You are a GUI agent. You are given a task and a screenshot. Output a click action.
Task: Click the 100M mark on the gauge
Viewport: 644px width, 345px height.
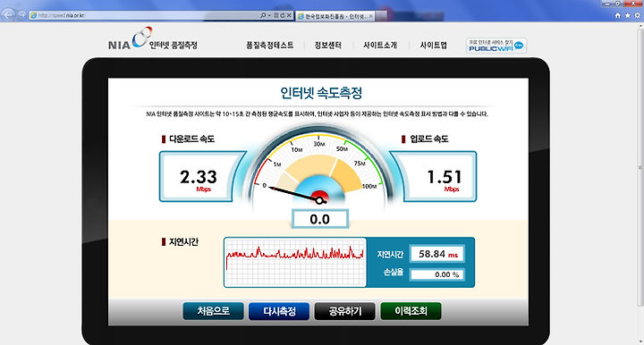[x=369, y=186]
